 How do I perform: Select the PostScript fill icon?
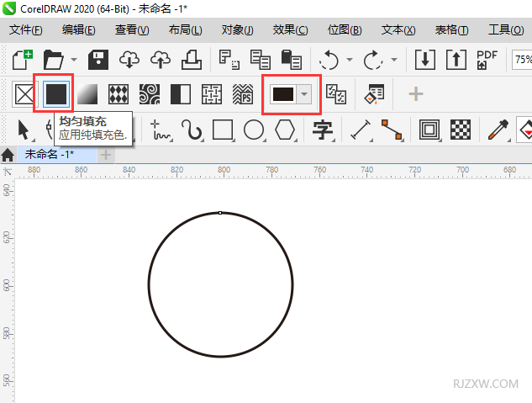(x=243, y=94)
